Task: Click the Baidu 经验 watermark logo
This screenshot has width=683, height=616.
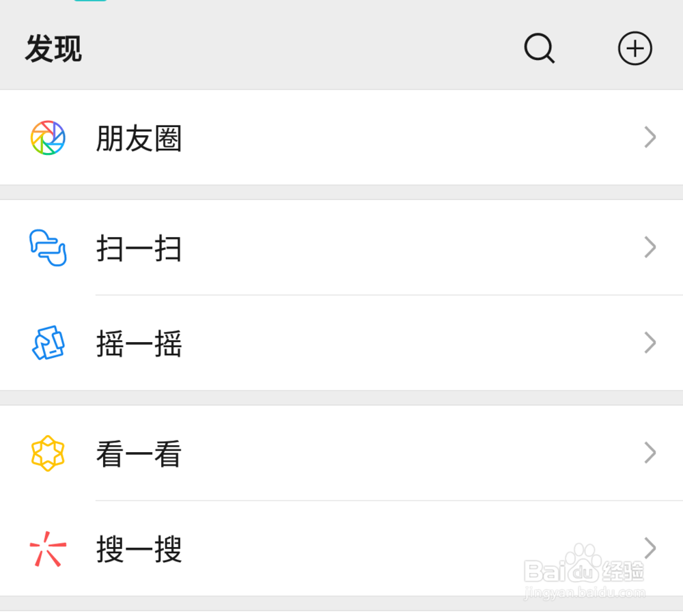Action: coord(584,568)
